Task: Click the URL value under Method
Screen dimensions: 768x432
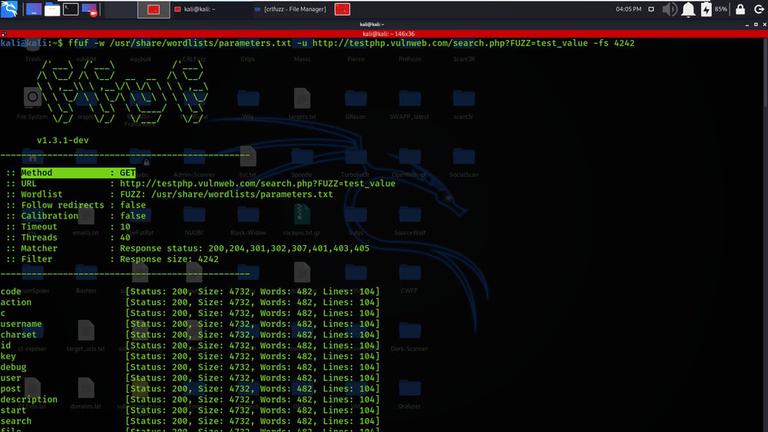Action: pyautogui.click(x=258, y=184)
